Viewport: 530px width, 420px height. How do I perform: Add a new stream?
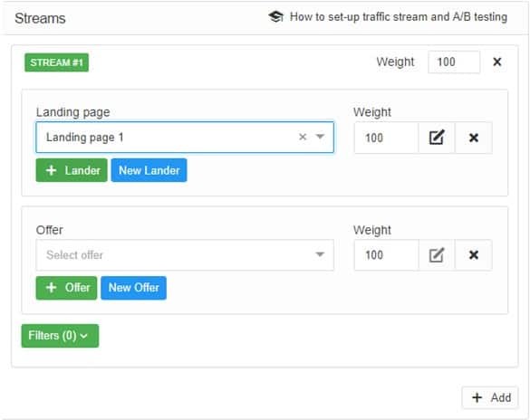point(490,397)
